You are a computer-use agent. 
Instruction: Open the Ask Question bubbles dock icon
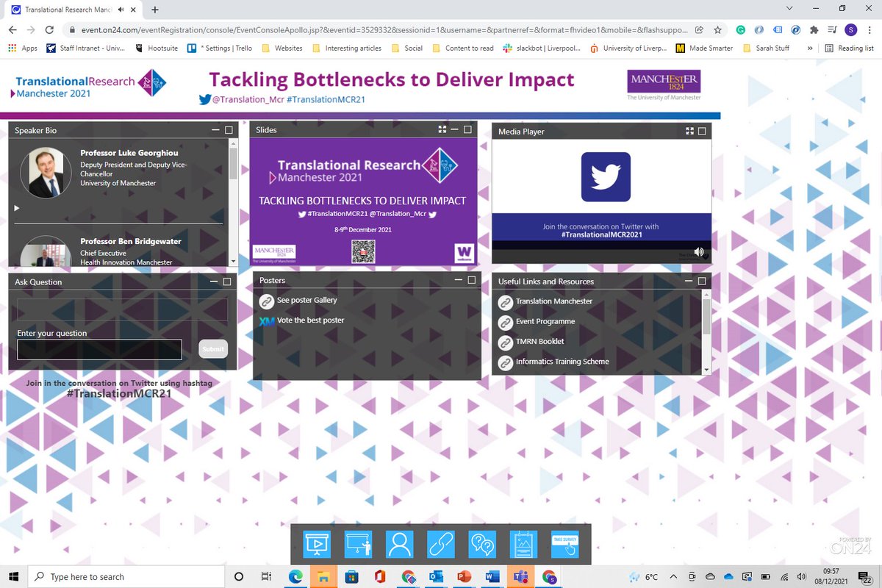(x=482, y=545)
